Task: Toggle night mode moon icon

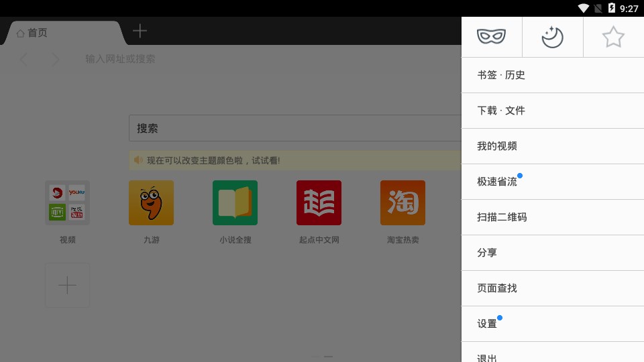Action: coord(552,37)
